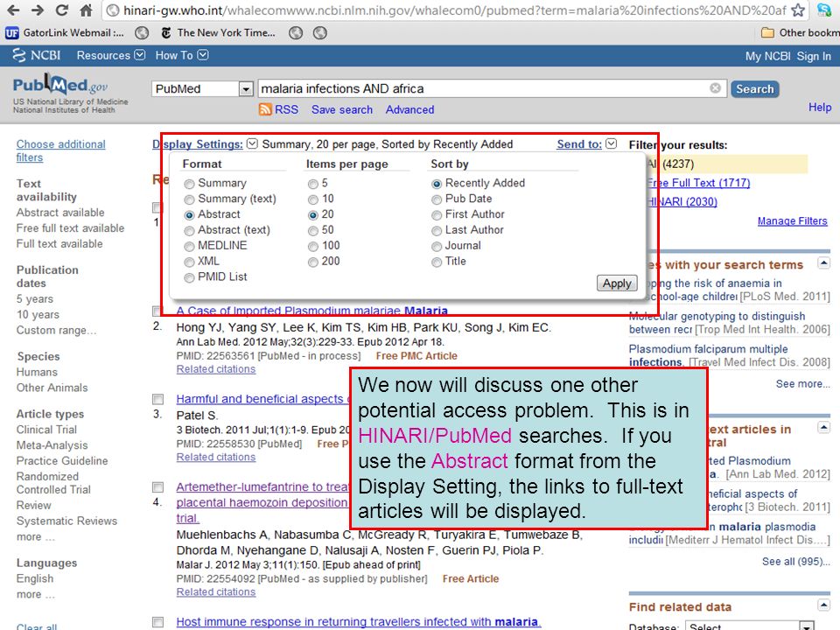This screenshot has height=630, width=840.
Task: Toggle Display Settings dropdown arrow
Action: click(252, 143)
